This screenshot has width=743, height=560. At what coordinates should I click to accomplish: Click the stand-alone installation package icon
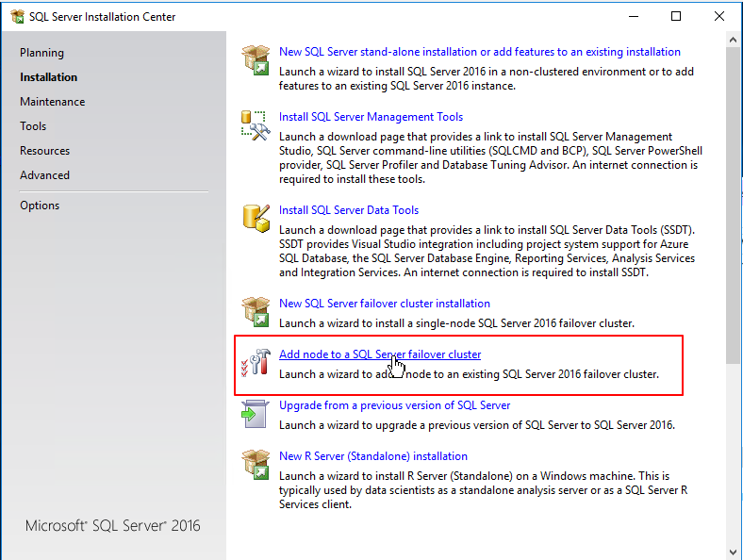[256, 60]
